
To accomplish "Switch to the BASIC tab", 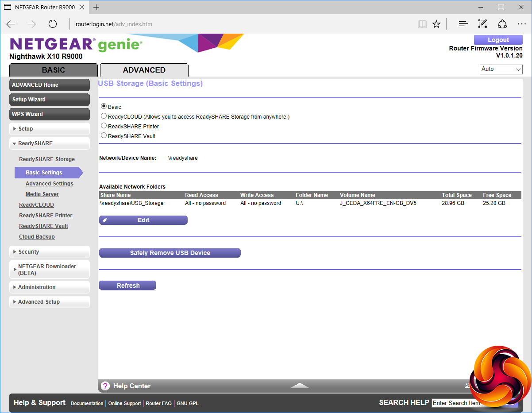I will [x=54, y=70].
